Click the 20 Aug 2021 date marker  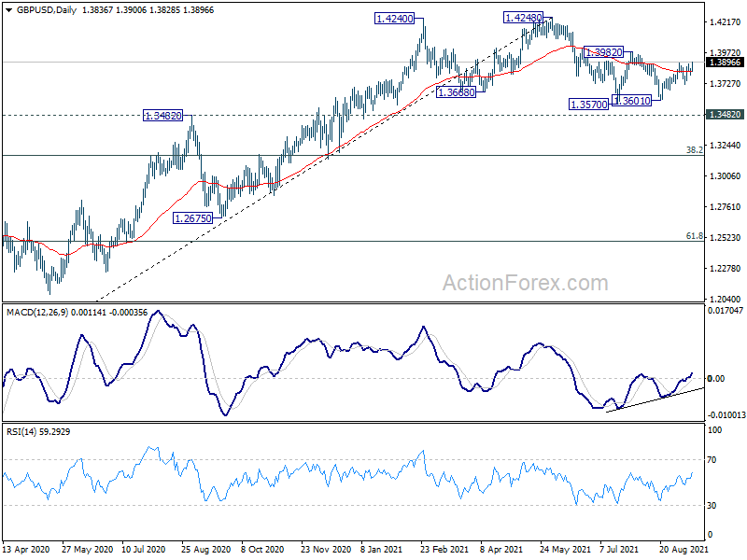pyautogui.click(x=681, y=549)
